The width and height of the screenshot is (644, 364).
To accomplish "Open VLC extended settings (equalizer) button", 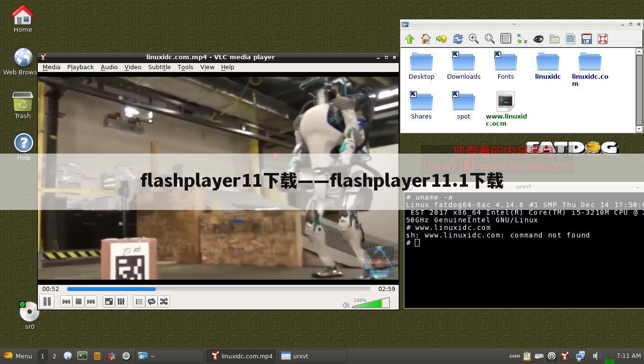I will click(121, 301).
